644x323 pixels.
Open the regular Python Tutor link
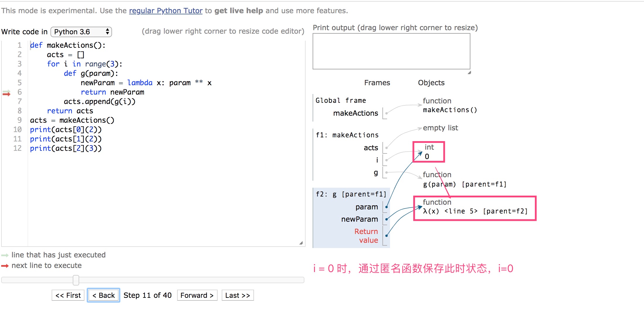click(x=166, y=11)
